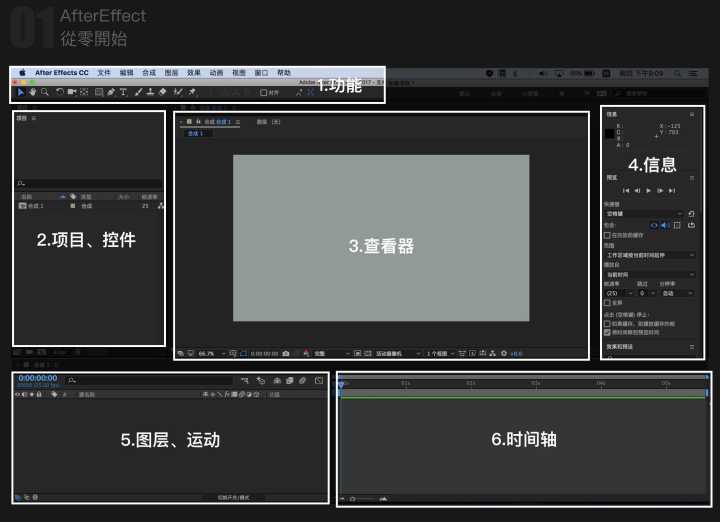The image size is (720, 522).
Task: Reset the preview shortcut settings icon
Action: pyautogui.click(x=692, y=214)
